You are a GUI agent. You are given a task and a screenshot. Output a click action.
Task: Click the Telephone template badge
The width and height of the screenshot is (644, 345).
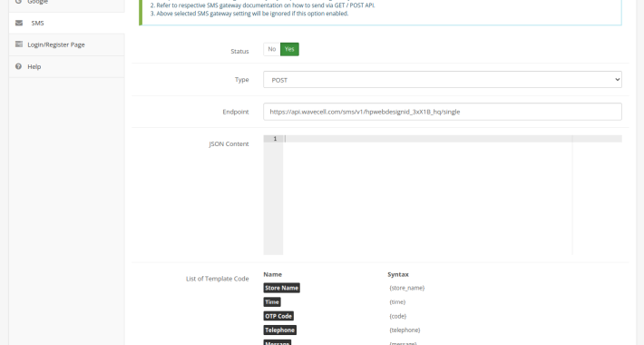(x=279, y=330)
